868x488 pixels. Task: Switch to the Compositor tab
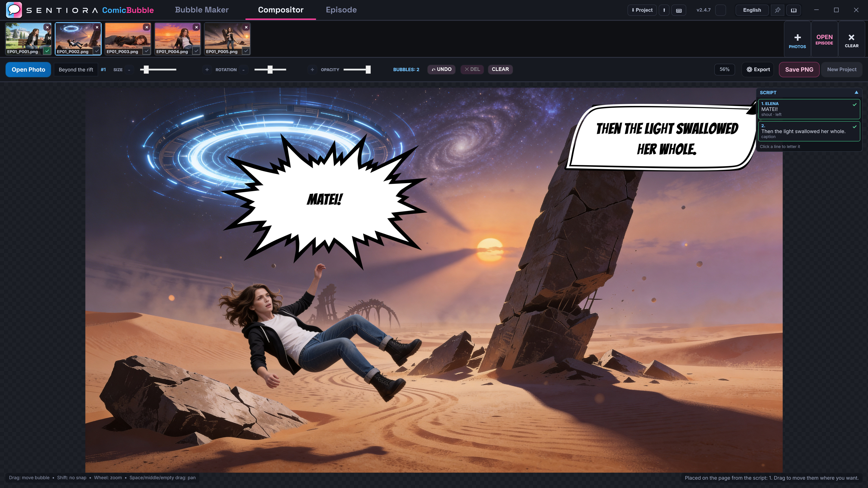coord(281,10)
